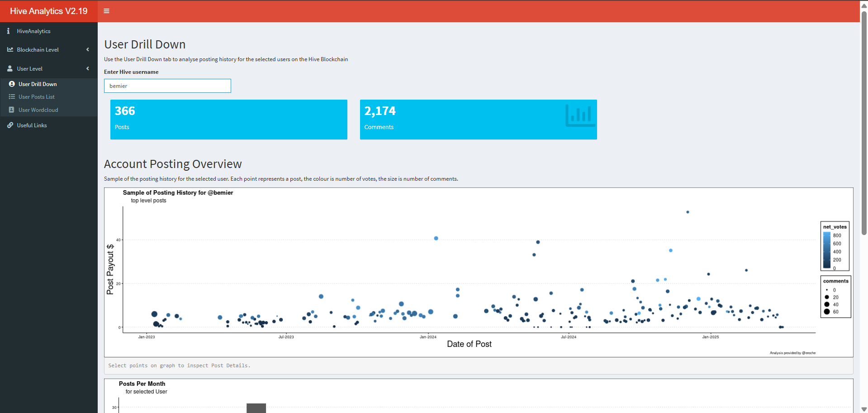
Task: Open the User Wordcloud tab
Action: (49, 110)
